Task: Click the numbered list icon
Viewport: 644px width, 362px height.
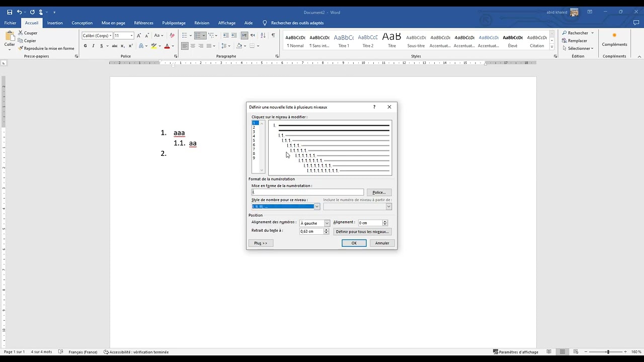Action: point(198,36)
